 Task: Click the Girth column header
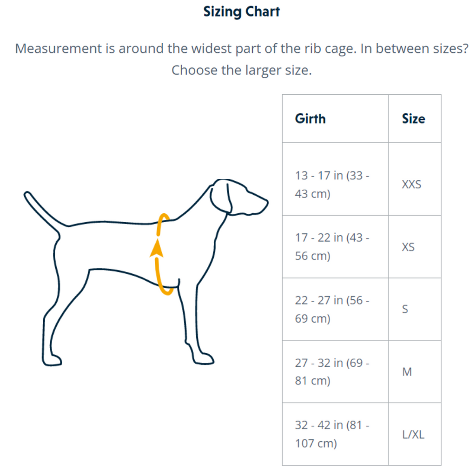tap(310, 119)
